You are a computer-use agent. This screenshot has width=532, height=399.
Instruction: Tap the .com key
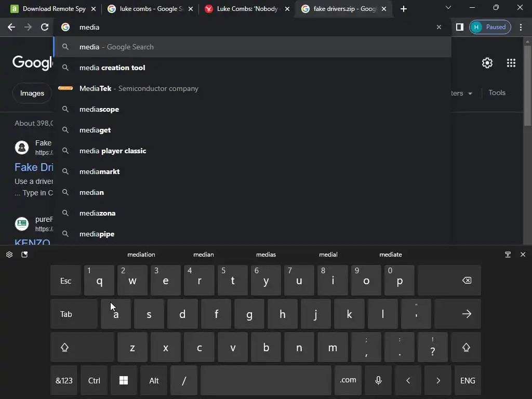(x=348, y=380)
